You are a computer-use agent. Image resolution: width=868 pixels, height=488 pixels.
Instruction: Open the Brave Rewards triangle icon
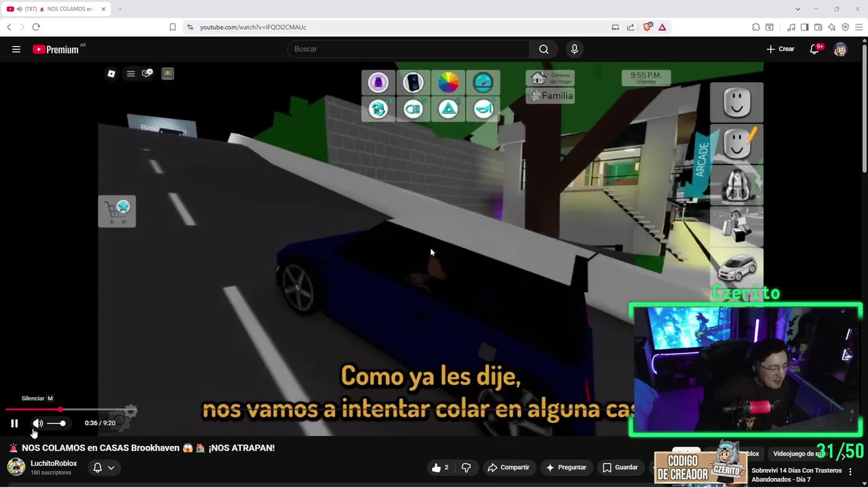tap(662, 27)
